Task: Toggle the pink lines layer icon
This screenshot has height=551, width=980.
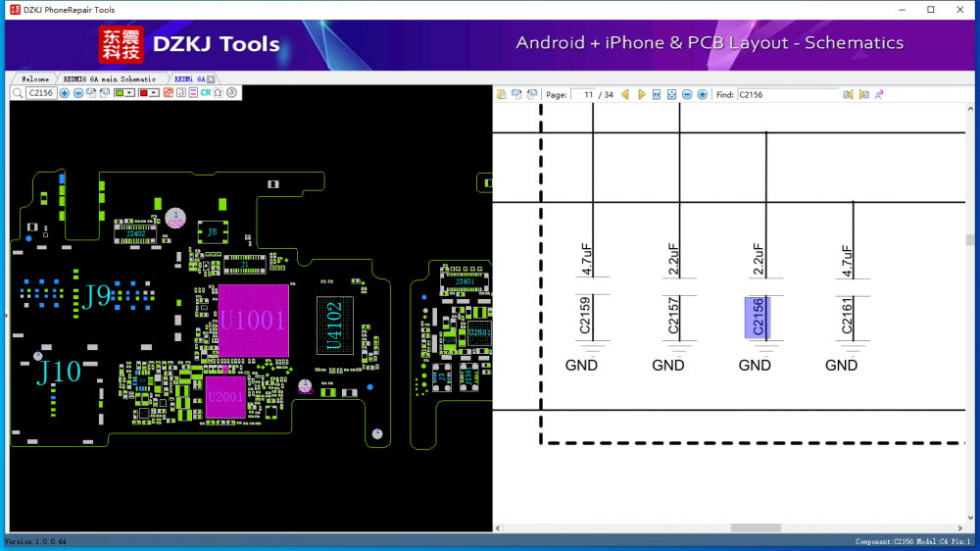Action: 193,93
